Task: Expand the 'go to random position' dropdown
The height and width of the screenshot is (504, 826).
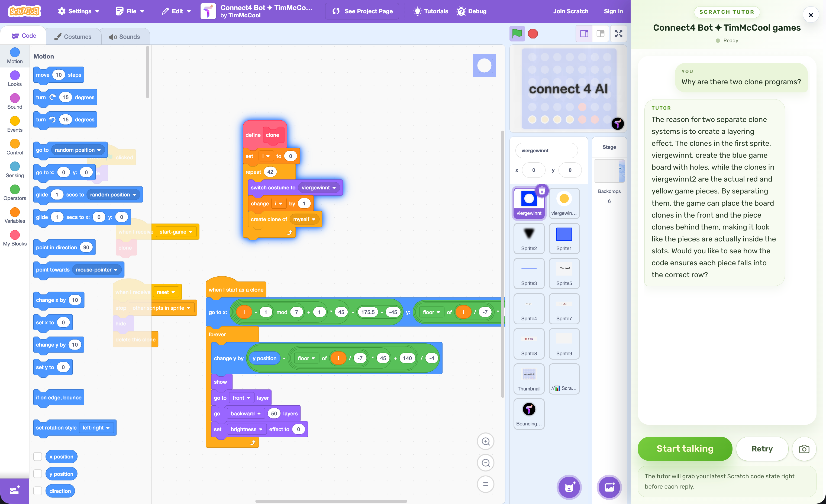Action: pyautogui.click(x=78, y=150)
